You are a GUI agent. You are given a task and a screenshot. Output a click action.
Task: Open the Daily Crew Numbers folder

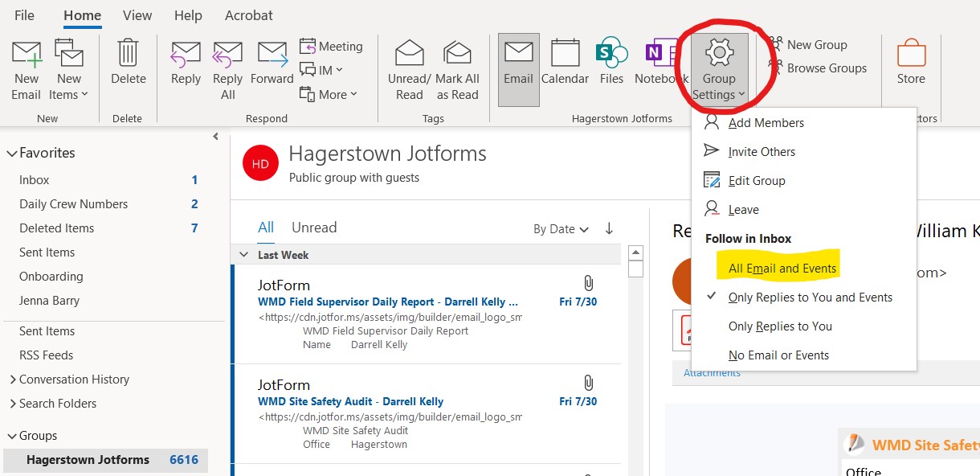(x=73, y=204)
